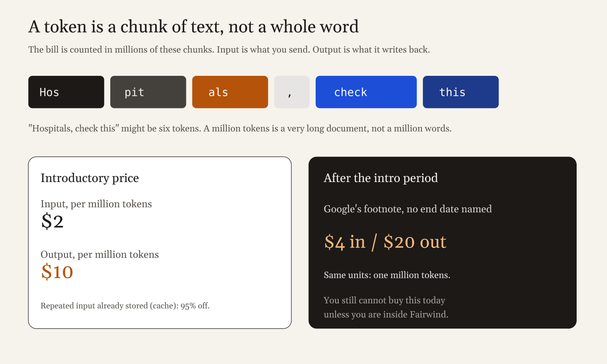Select the gray 'pit' token chip
607x364 pixels.
pyautogui.click(x=148, y=92)
